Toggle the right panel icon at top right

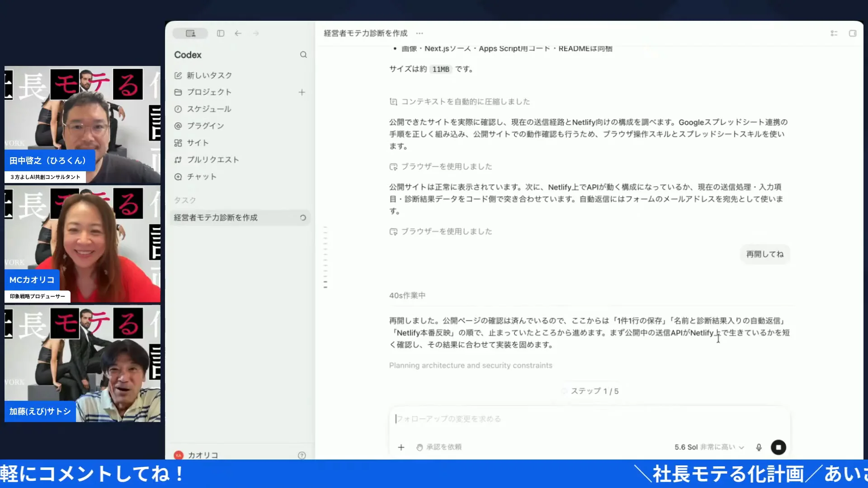[x=853, y=33]
